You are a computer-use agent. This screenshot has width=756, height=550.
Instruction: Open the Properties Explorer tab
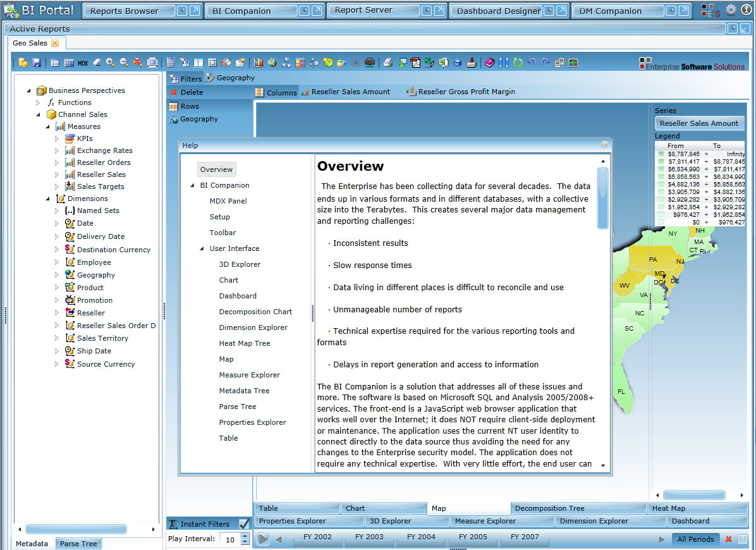pos(308,520)
